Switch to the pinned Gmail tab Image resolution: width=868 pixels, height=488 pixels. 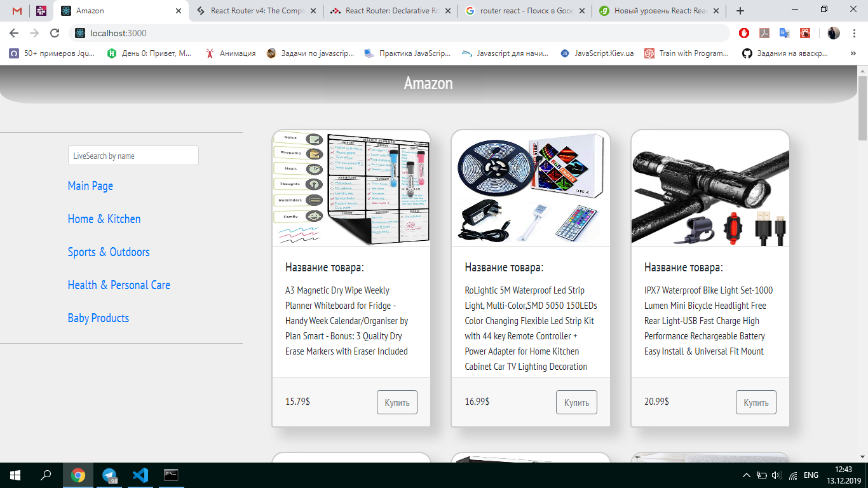tap(17, 11)
